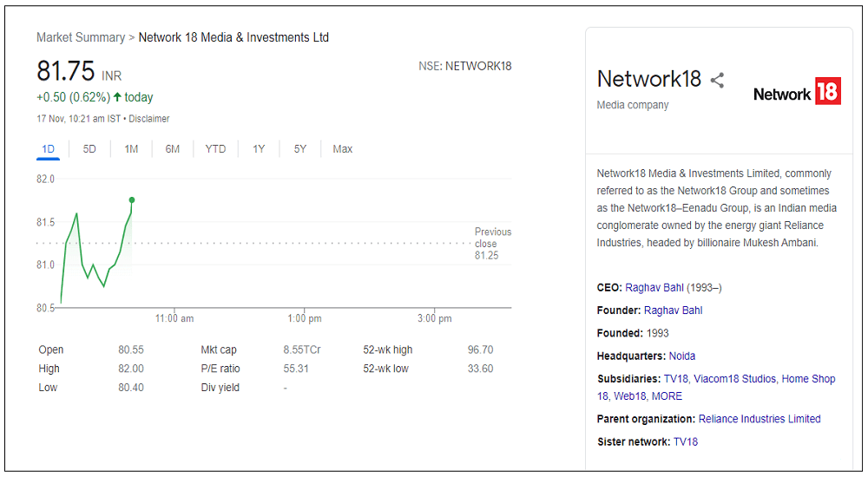Open the Raghav Bahl CEO link
This screenshot has width=868, height=477.
(654, 288)
